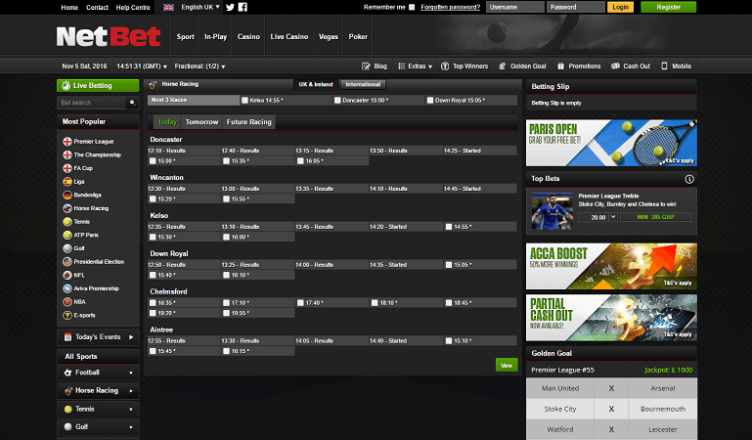Image resolution: width=752 pixels, height=440 pixels.
Task: Open NetBet's Facebook page icon
Action: (243, 7)
